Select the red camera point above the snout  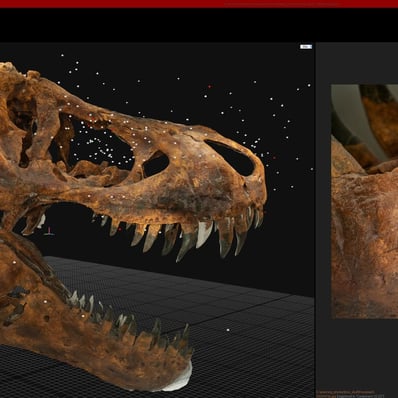point(209,86)
